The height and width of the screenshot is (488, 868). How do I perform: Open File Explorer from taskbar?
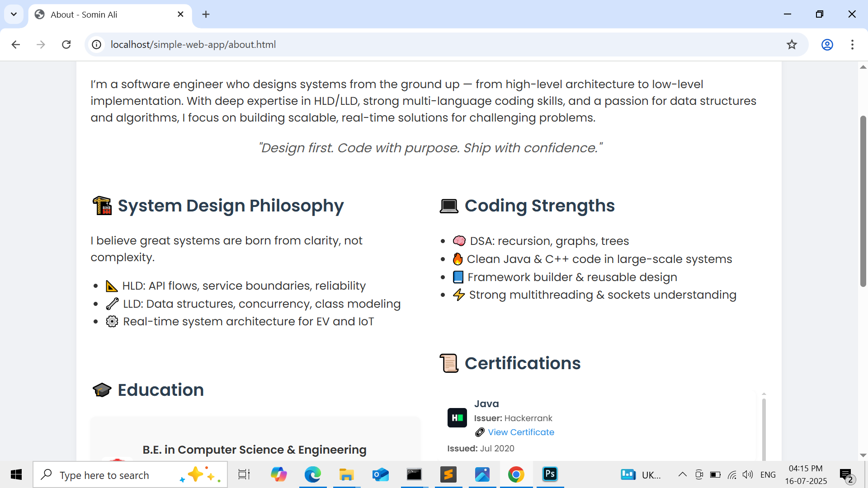click(346, 474)
